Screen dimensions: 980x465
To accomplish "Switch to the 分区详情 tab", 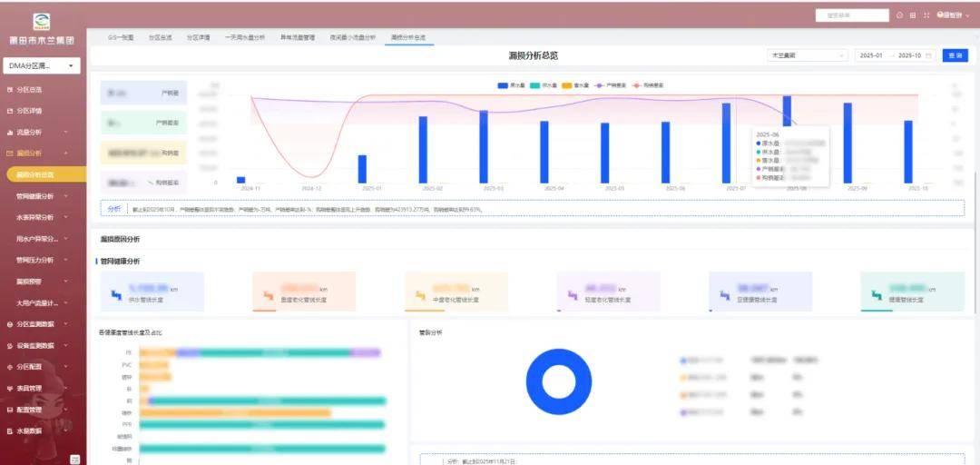I will (198, 38).
